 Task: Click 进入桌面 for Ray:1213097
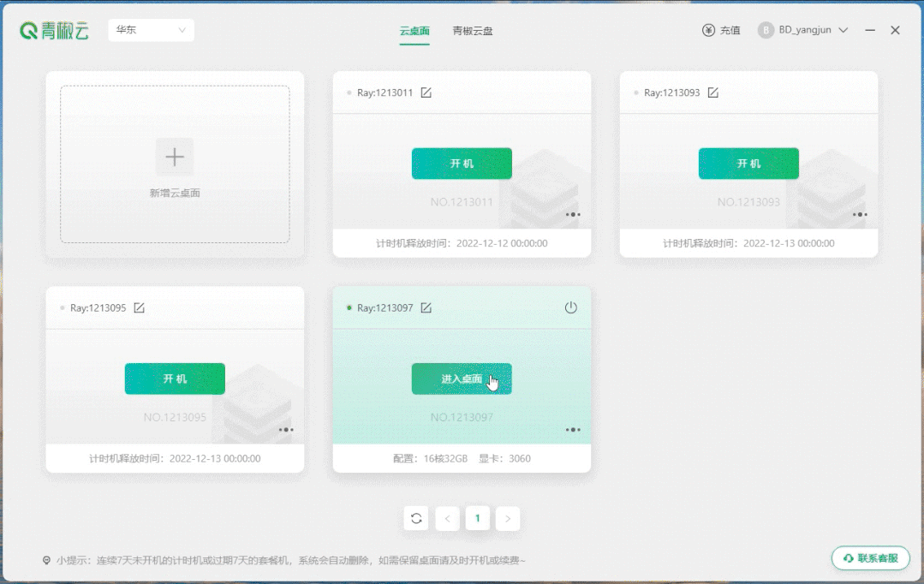click(x=462, y=378)
